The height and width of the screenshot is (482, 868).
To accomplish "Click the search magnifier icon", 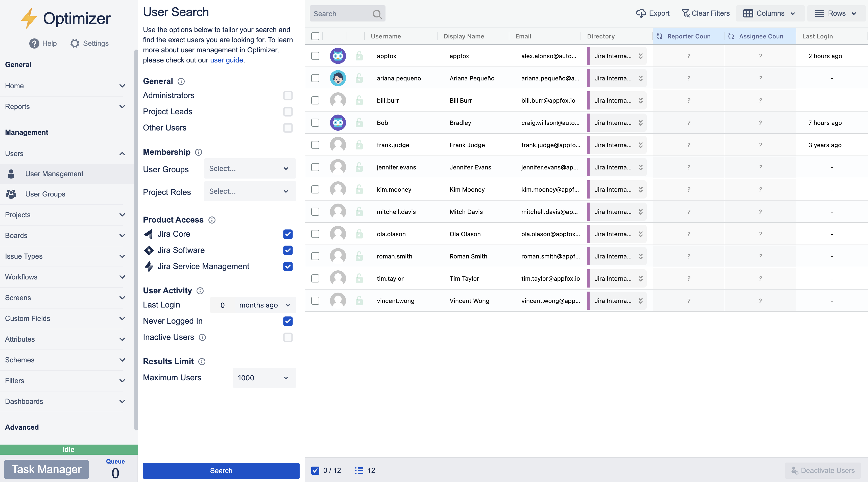I will point(377,14).
